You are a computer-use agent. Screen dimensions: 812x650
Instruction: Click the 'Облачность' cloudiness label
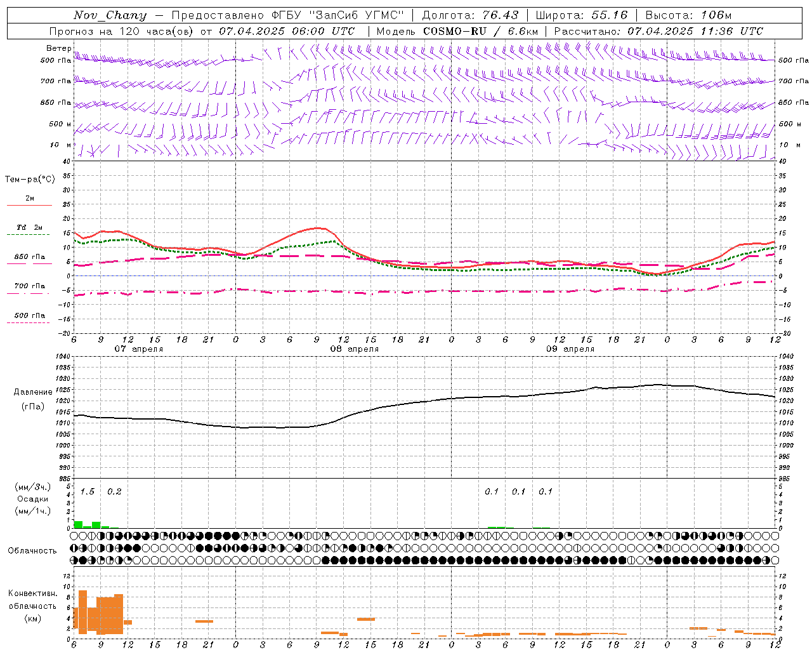tap(32, 550)
